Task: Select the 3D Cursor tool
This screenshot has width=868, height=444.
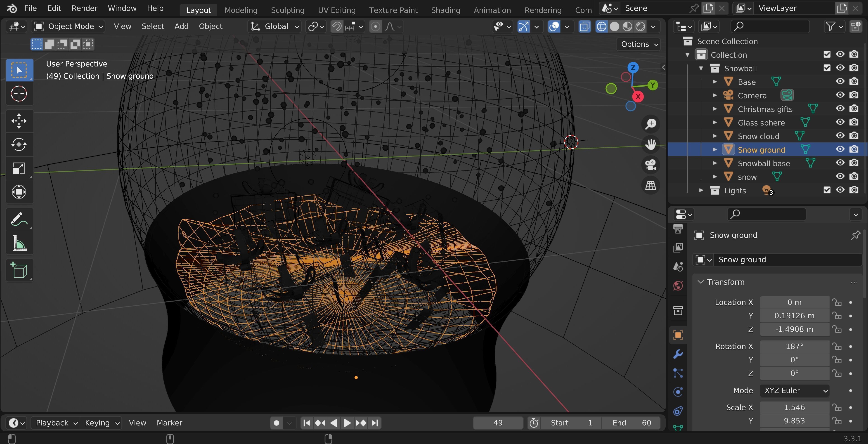Action: tap(19, 94)
